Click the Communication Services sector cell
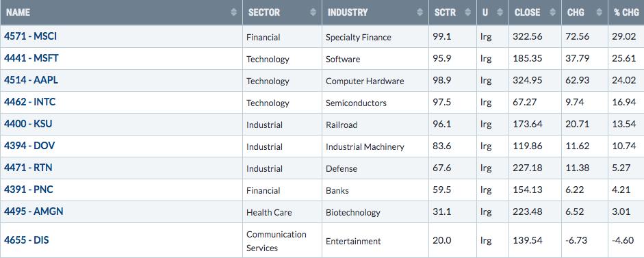The image size is (644, 258). click(x=276, y=241)
